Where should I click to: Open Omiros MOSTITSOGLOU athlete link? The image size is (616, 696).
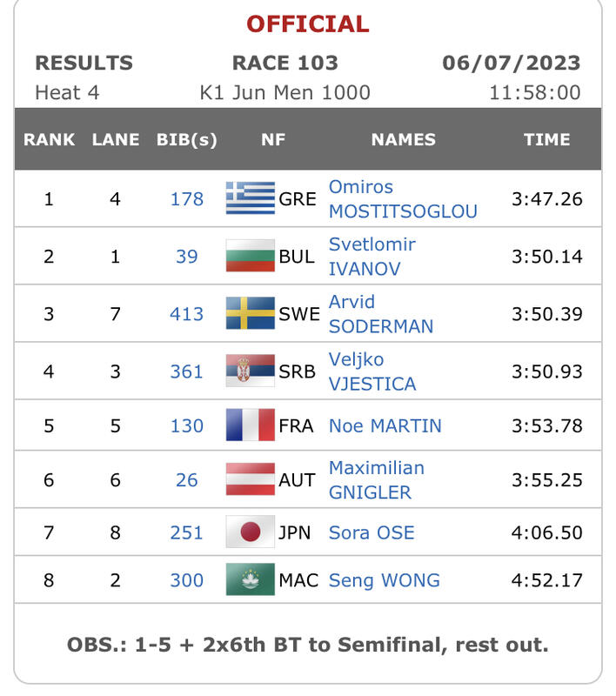(402, 199)
